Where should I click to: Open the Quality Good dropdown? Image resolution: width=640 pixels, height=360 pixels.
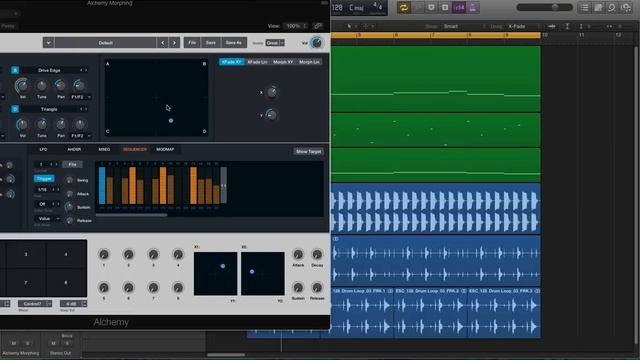[275, 42]
